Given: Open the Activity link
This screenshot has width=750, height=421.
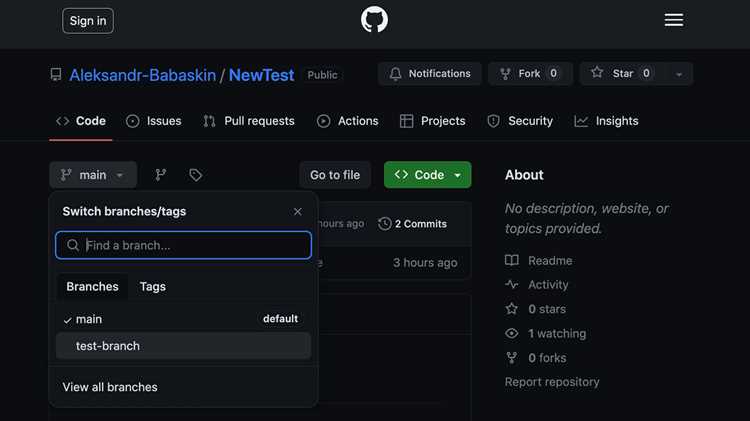Looking at the screenshot, I should pos(548,285).
